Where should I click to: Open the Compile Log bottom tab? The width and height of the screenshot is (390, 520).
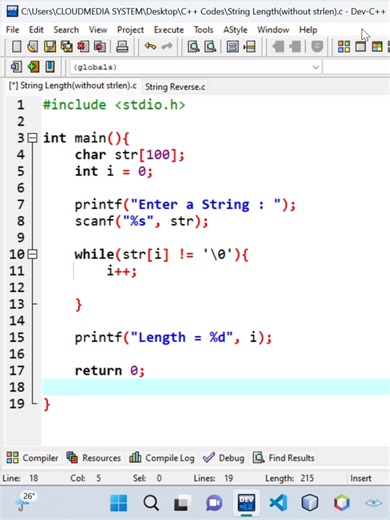pos(162,458)
